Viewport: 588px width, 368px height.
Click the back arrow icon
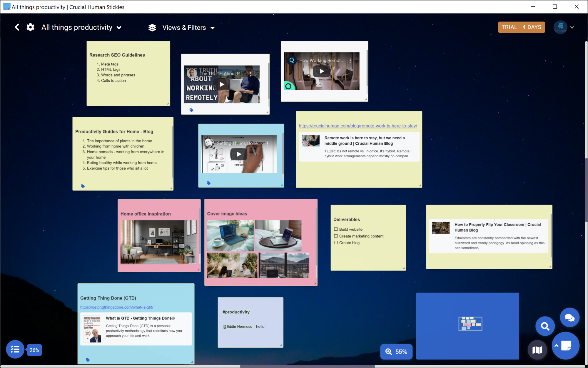pos(17,27)
